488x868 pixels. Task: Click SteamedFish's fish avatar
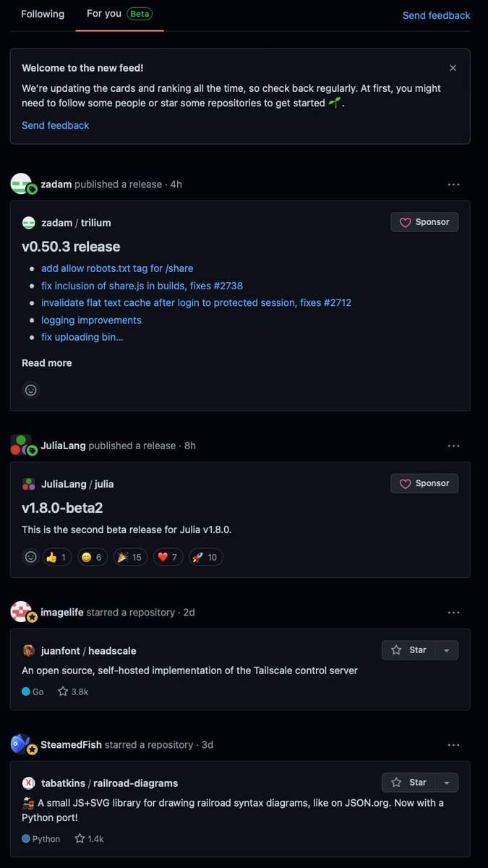[21, 744]
